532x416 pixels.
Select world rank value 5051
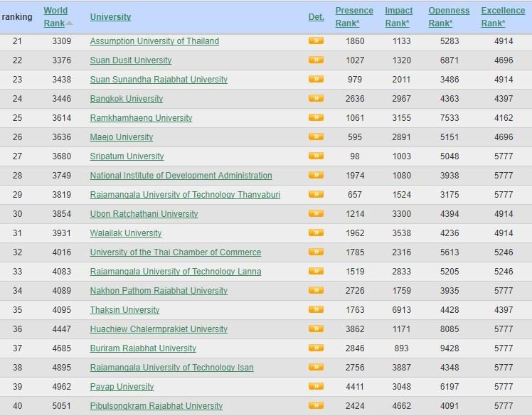[61, 405]
